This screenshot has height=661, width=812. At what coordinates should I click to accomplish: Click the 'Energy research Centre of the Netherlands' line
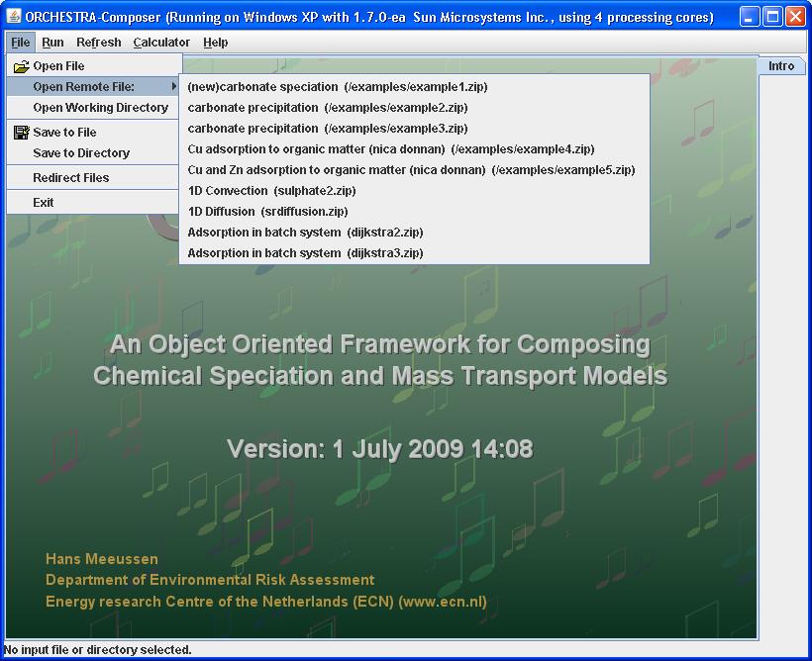coord(266,602)
